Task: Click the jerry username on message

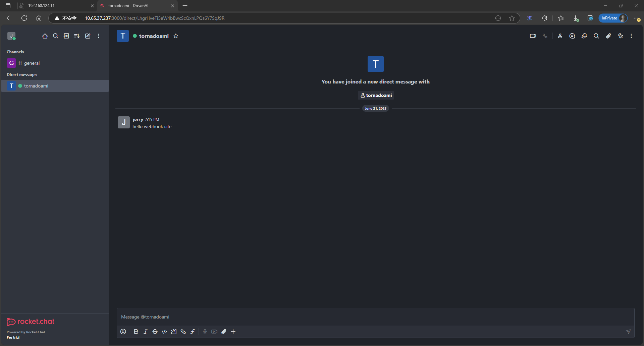Action: [x=138, y=119]
